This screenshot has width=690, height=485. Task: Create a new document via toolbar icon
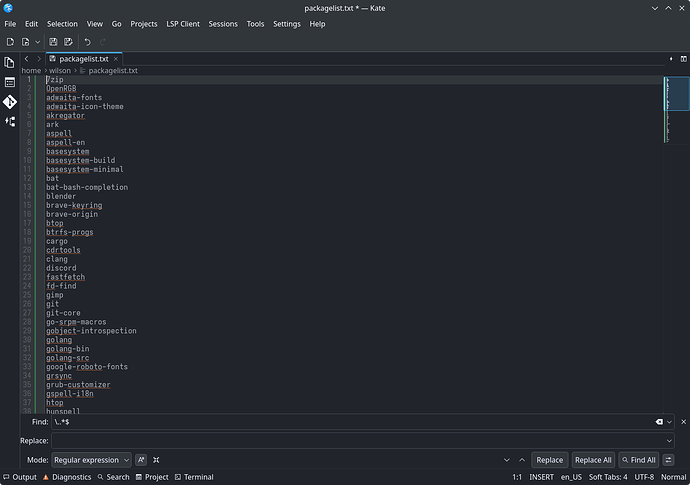click(x=10, y=42)
